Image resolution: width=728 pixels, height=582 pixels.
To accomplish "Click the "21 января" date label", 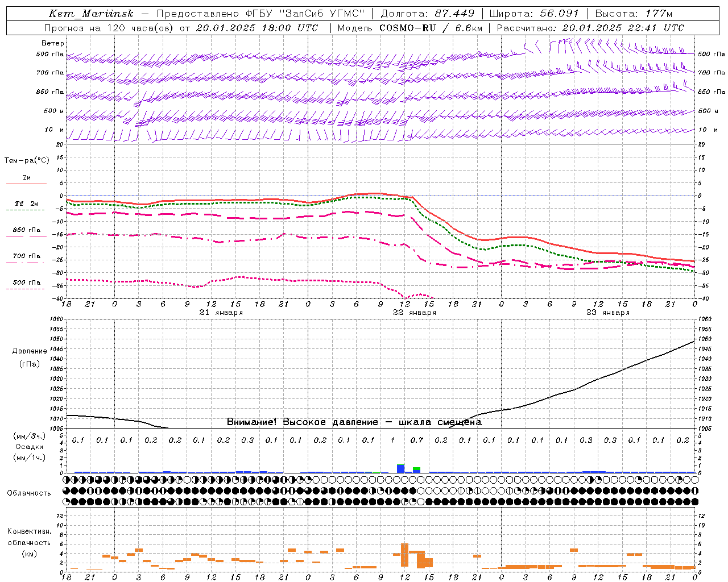I will [x=221, y=312].
